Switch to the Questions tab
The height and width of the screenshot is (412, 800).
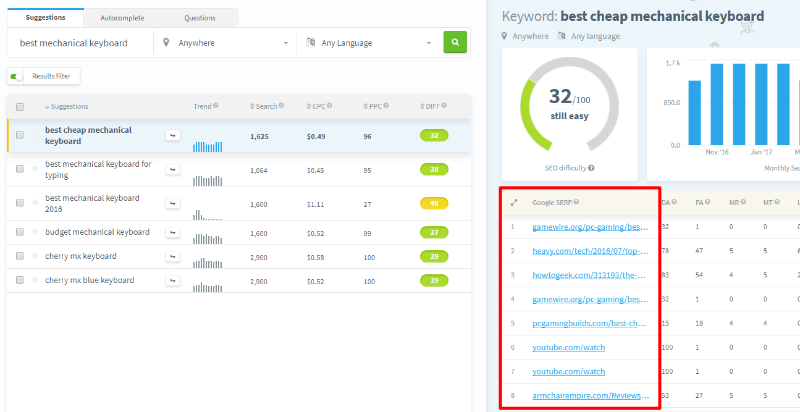pos(199,18)
